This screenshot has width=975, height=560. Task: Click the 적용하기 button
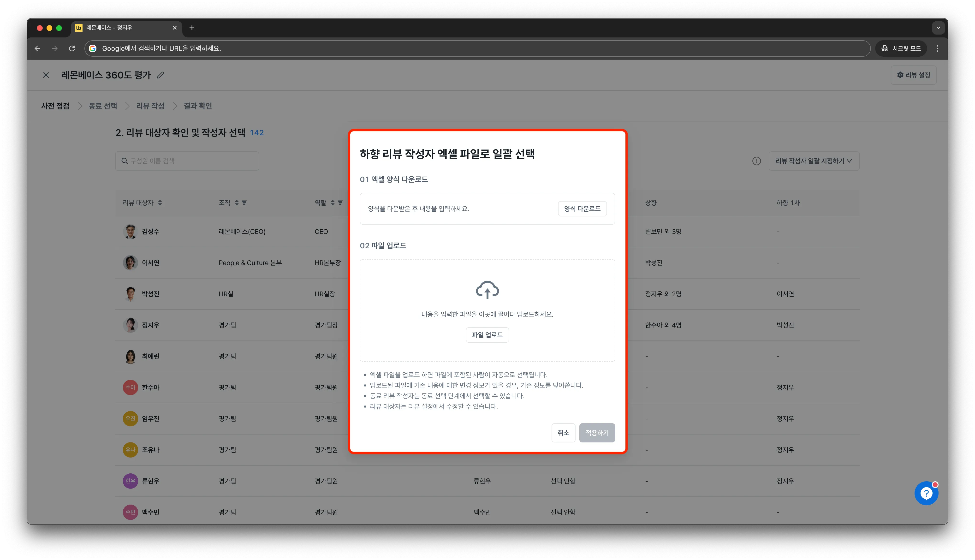pyautogui.click(x=597, y=433)
